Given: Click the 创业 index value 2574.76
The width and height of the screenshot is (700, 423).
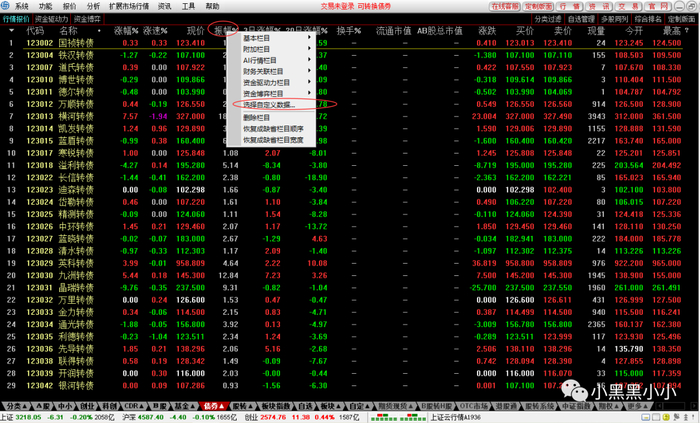Looking at the screenshot, I should [x=273, y=417].
